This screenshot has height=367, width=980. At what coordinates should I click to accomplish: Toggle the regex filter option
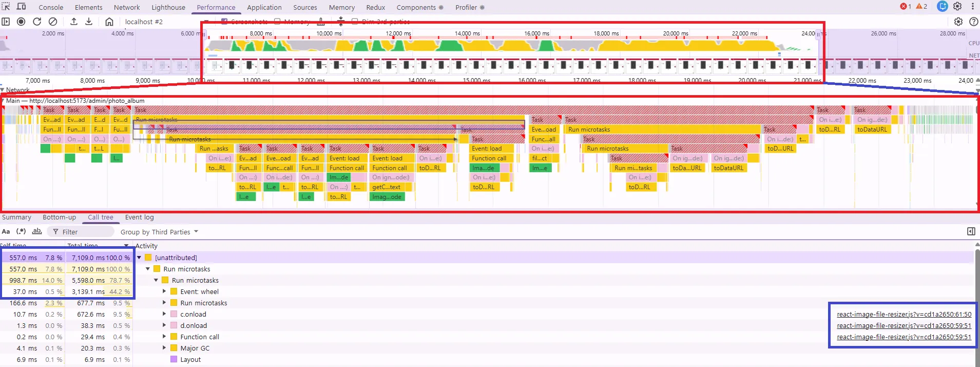point(21,232)
